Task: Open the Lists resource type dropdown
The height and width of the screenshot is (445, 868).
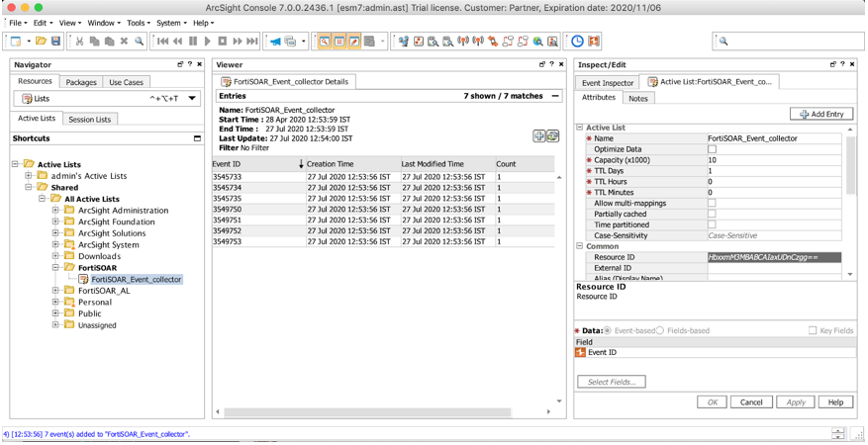Action: tap(192, 99)
